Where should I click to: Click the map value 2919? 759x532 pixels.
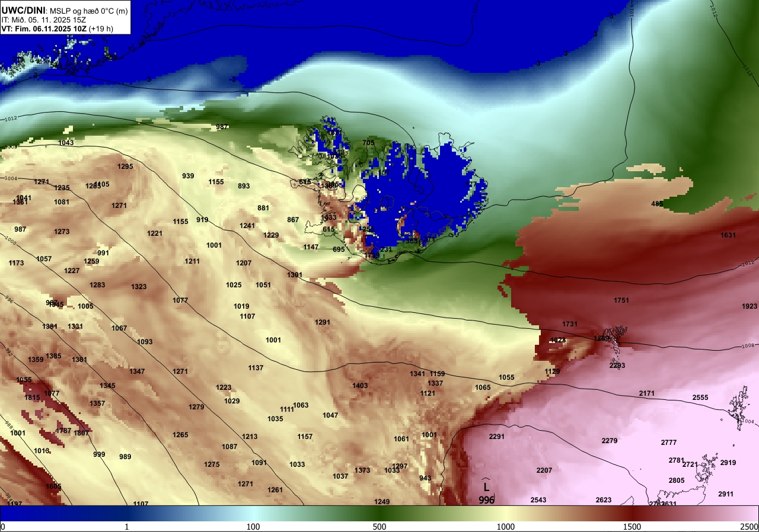click(728, 463)
